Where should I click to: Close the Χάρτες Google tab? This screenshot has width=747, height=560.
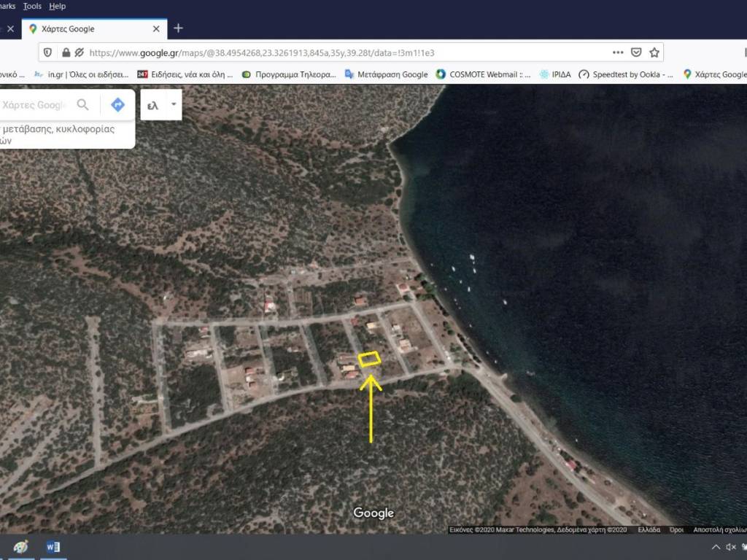pyautogui.click(x=156, y=29)
